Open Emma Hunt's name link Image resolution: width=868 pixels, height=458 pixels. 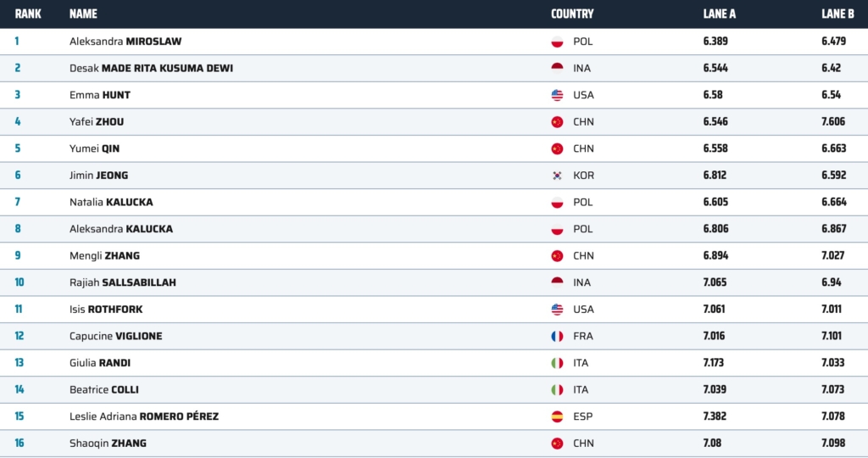[x=100, y=95]
